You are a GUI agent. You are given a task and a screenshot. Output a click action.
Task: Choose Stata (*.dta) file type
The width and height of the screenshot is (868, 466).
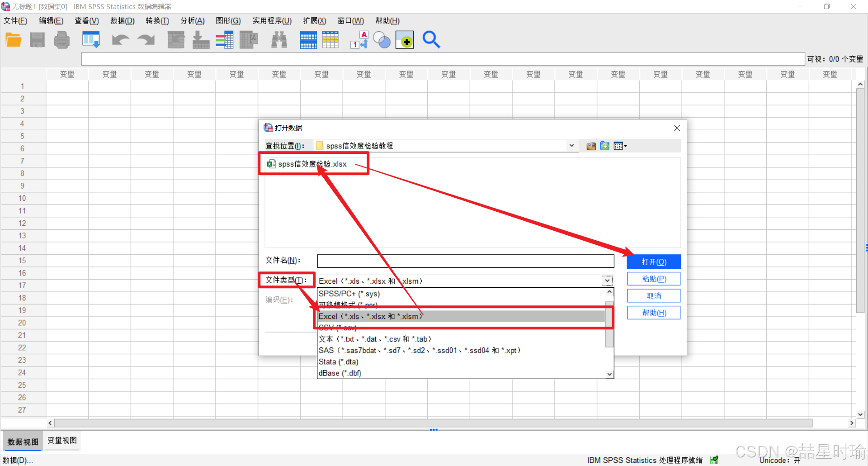[461, 361]
